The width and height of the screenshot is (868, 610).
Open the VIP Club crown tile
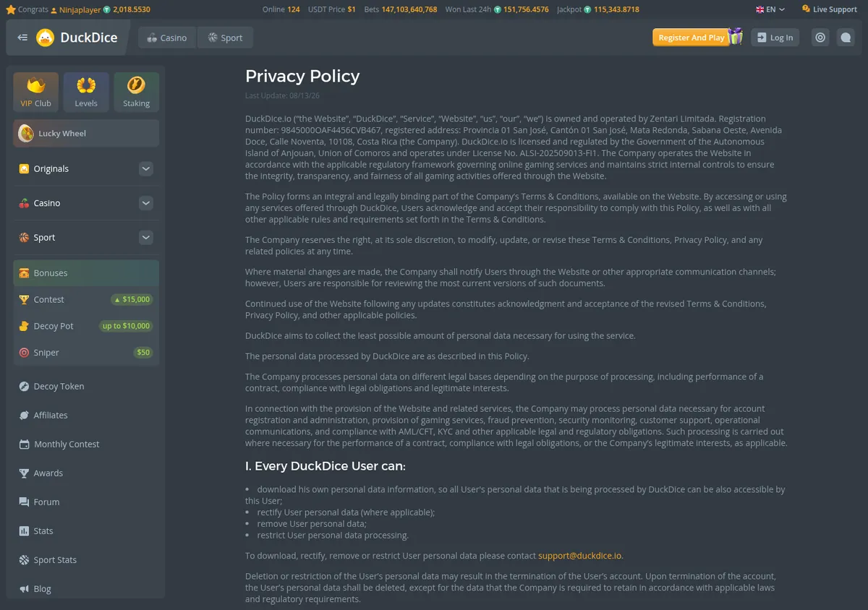click(x=36, y=92)
